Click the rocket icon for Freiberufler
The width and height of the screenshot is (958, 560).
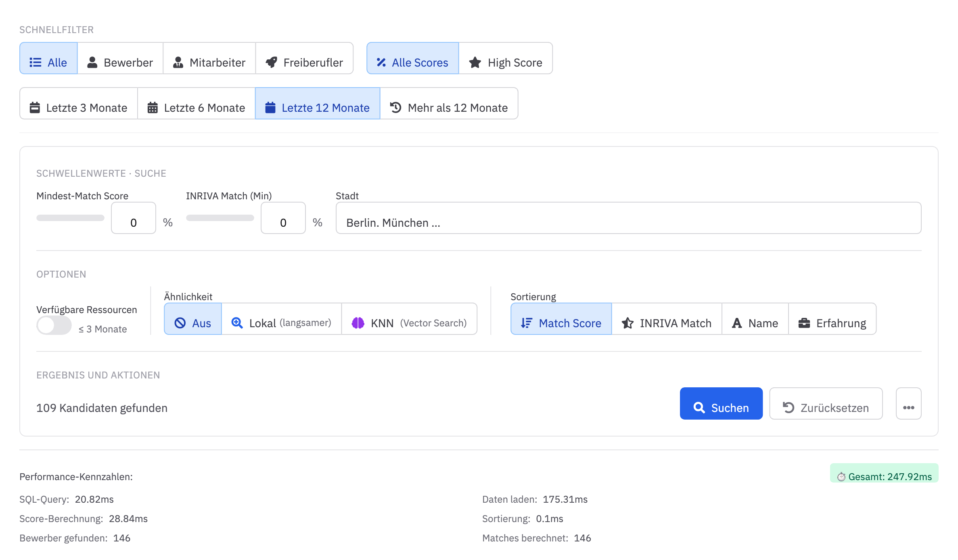click(272, 62)
